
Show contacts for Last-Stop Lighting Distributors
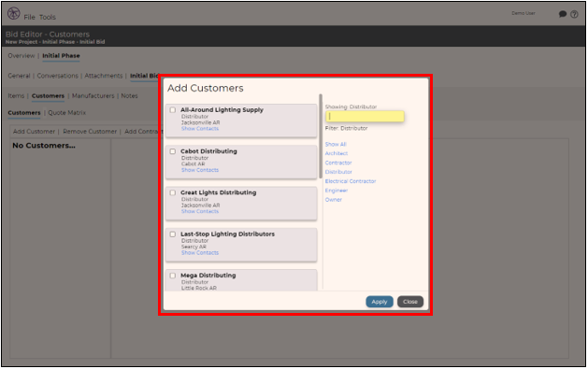pos(200,253)
